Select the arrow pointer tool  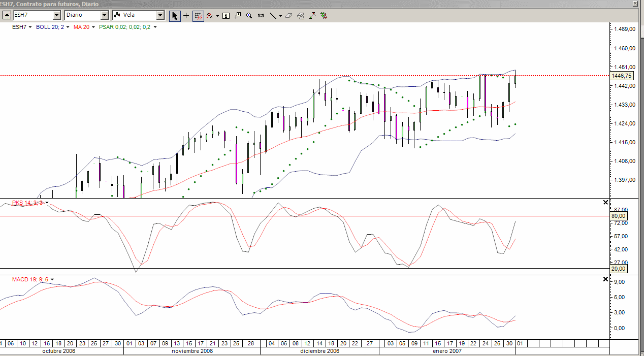[174, 16]
